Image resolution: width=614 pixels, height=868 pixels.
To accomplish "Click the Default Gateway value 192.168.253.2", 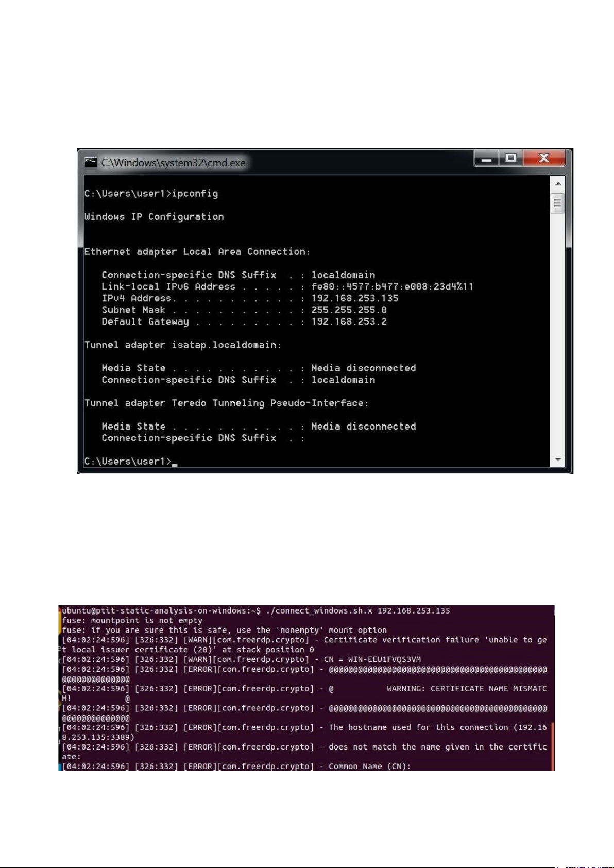I will pyautogui.click(x=349, y=321).
